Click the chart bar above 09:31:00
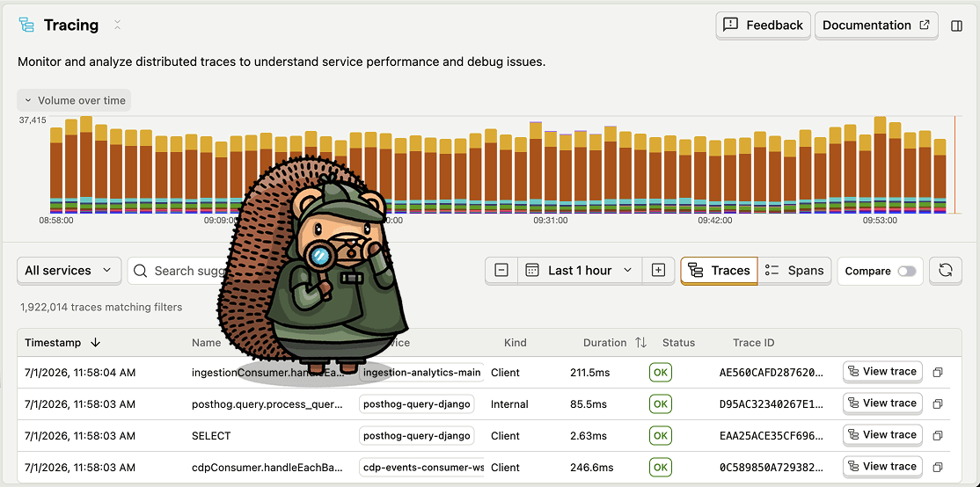 click(x=550, y=172)
